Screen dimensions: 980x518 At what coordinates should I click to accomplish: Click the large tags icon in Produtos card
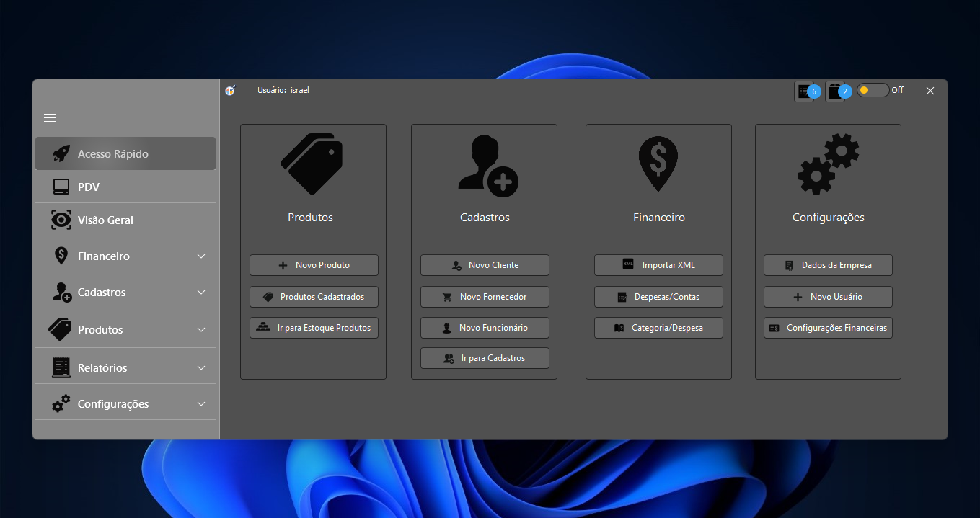312,164
